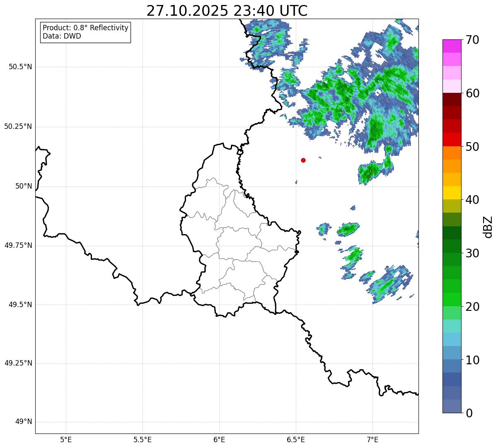
Task: Click the 6°E longitude label
Action: tap(219, 440)
